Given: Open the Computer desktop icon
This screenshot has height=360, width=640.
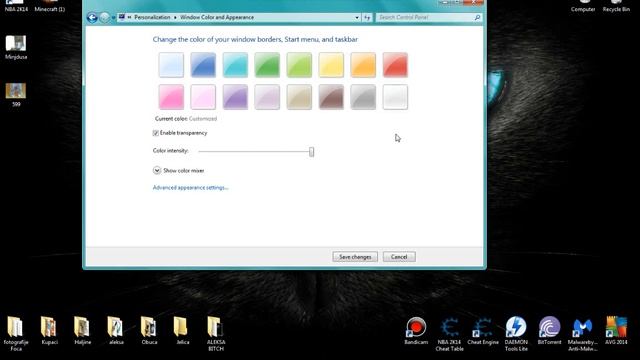Looking at the screenshot, I should pyautogui.click(x=583, y=6).
